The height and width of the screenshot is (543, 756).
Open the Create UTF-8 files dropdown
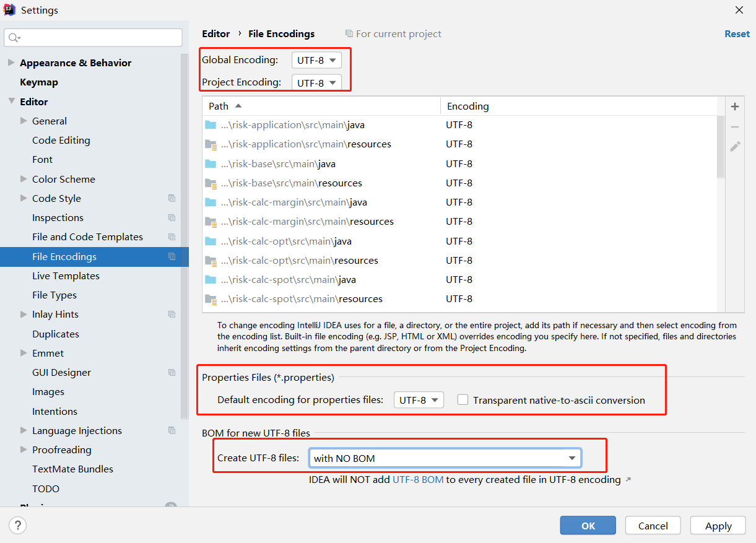coord(445,458)
